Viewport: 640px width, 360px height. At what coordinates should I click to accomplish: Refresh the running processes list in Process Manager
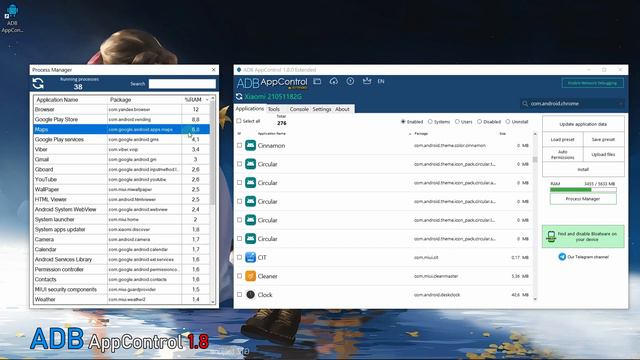pos(38,84)
